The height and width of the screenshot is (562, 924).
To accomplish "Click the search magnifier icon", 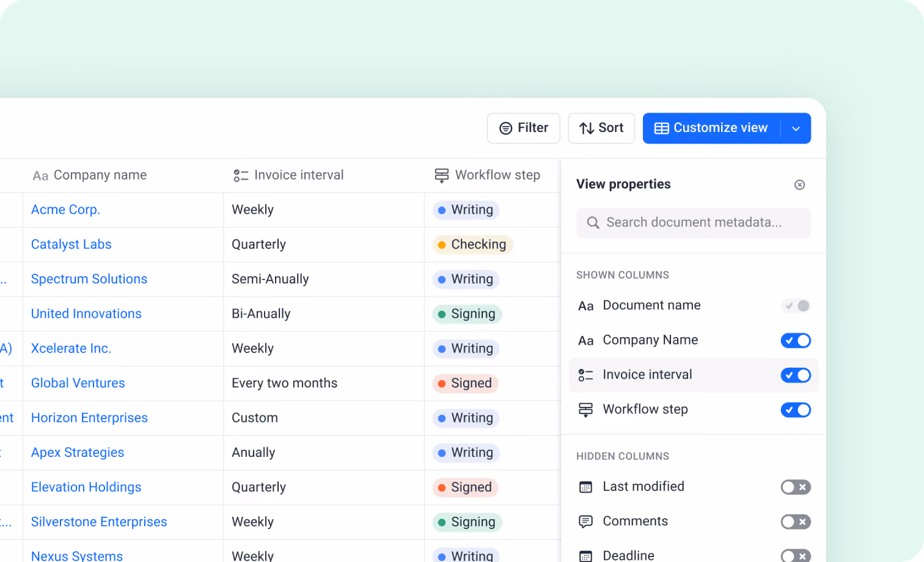I will point(593,223).
